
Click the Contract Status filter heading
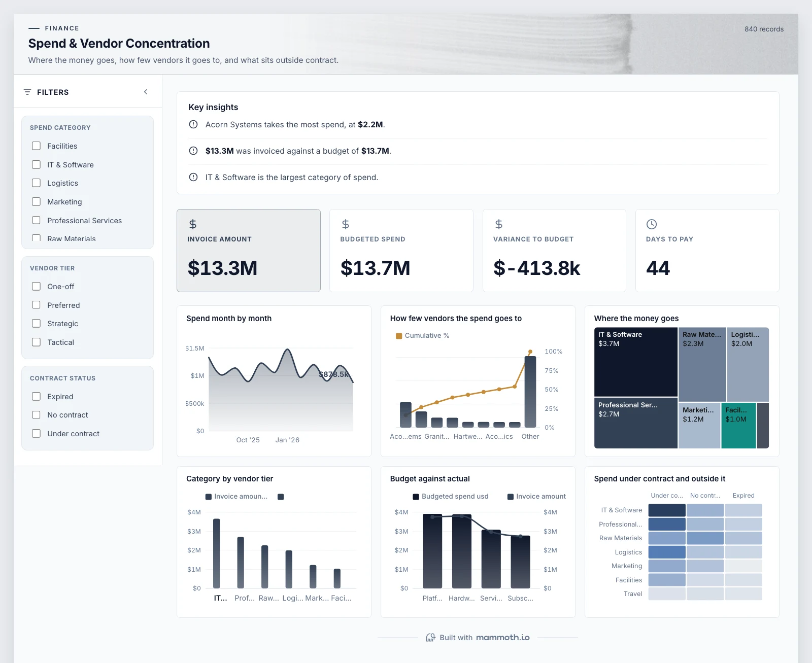tap(62, 378)
